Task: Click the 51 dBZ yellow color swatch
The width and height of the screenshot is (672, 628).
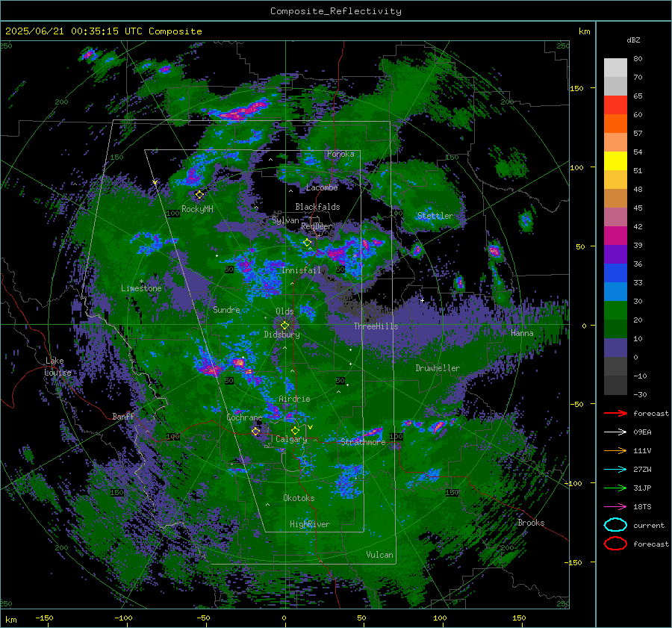Action: point(615,161)
